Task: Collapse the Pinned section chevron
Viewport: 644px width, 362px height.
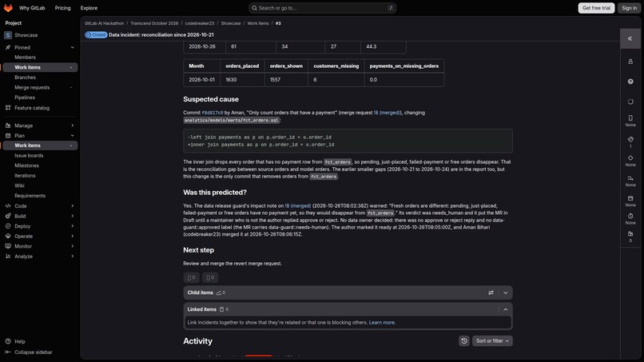Action: [x=72, y=47]
